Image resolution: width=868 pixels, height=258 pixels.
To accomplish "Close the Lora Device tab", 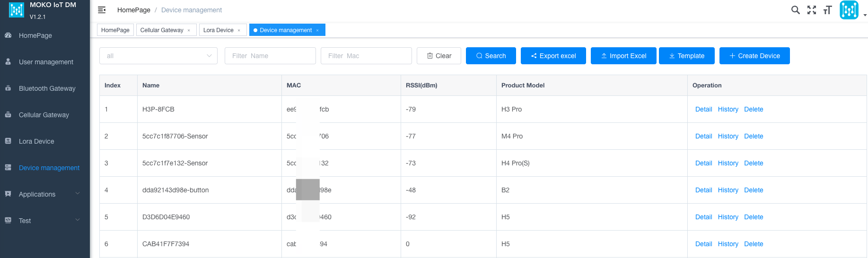I will [x=239, y=30].
